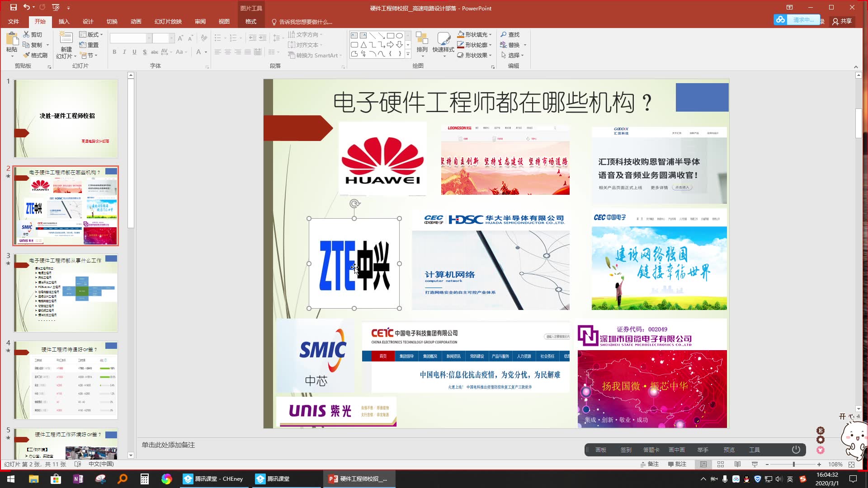Click the 签到 button in Tencent classroom toolbar
Screen dimensions: 868x488
click(x=626, y=450)
